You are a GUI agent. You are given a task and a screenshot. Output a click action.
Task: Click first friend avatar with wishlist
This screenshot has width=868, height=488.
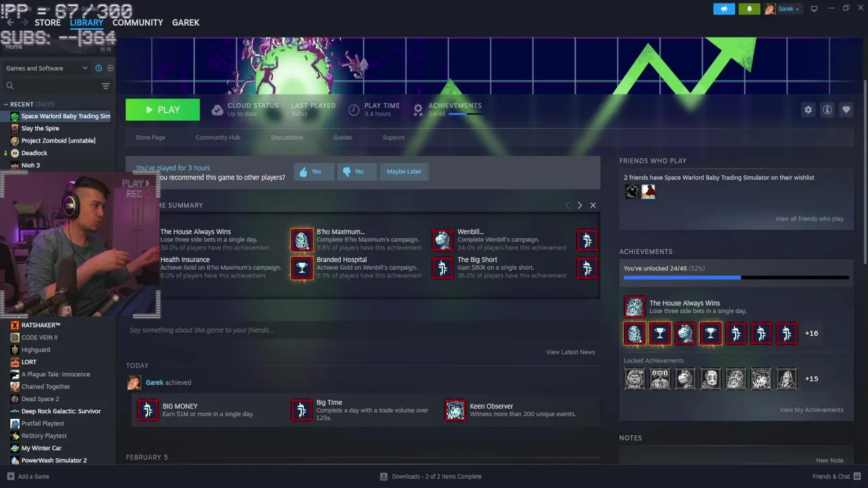(x=631, y=192)
